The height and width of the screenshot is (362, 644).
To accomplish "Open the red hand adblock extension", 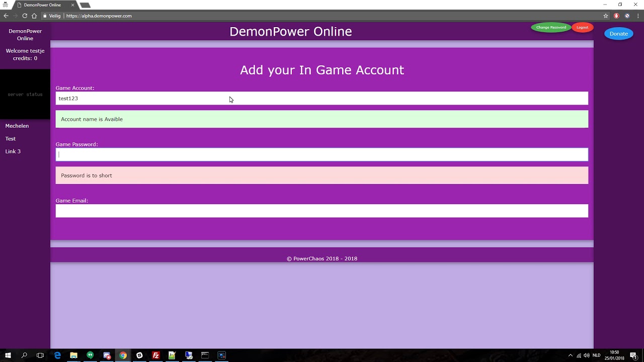I will (x=616, y=16).
